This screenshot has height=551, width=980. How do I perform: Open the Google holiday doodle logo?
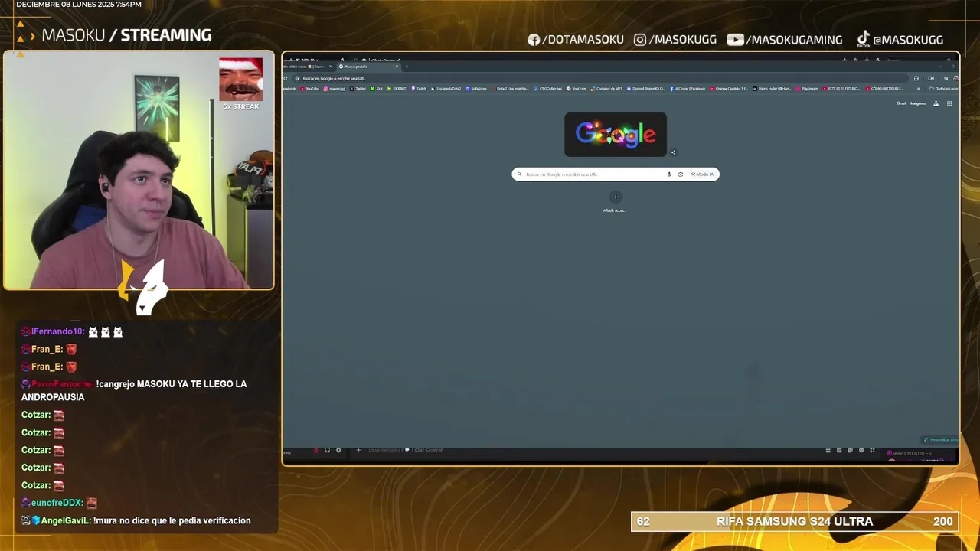(616, 135)
